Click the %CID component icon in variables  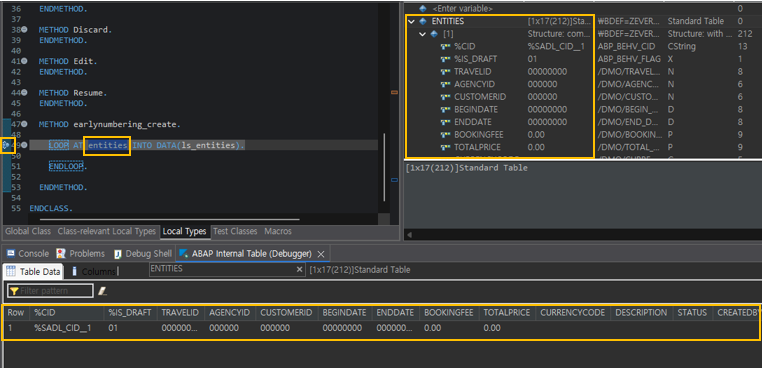[x=445, y=47]
